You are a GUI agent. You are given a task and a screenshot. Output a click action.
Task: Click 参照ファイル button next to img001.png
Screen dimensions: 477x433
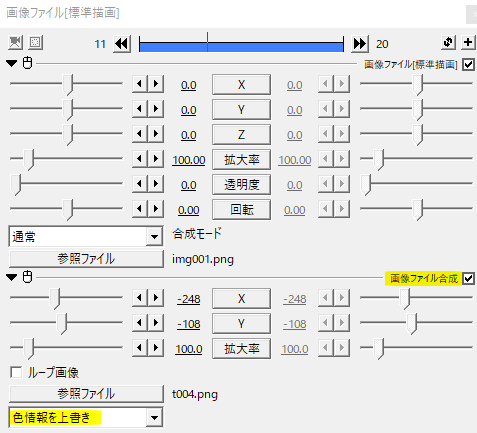[x=86, y=259]
